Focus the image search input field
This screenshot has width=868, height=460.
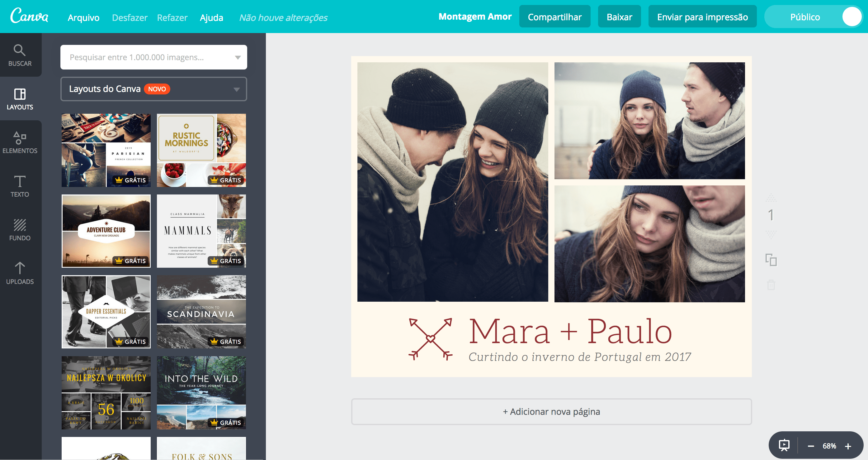point(154,57)
